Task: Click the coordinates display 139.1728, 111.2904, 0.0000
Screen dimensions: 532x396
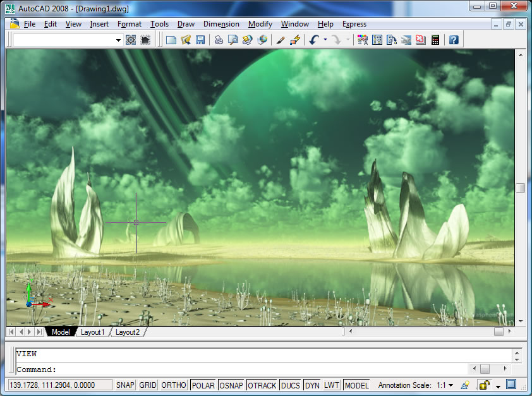Action: [x=60, y=385]
